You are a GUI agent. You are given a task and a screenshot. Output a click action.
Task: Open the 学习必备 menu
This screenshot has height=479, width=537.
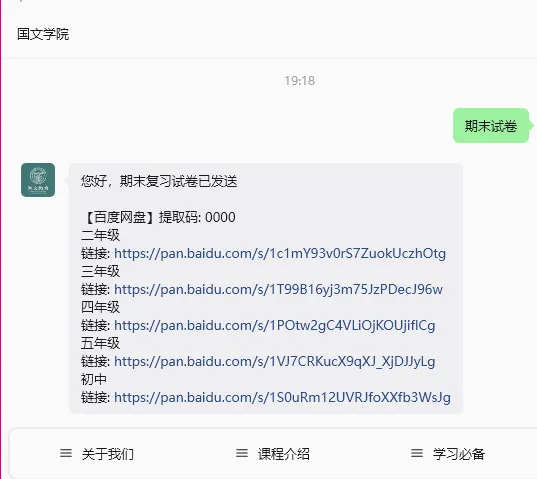click(x=448, y=454)
